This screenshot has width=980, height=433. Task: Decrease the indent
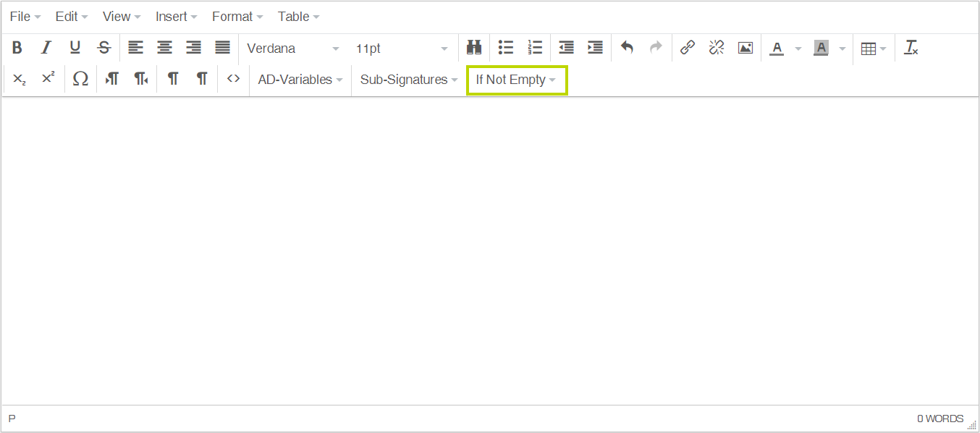coord(567,48)
